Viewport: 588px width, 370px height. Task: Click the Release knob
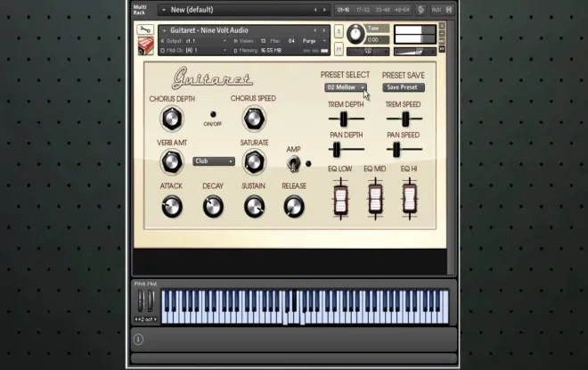tap(294, 207)
